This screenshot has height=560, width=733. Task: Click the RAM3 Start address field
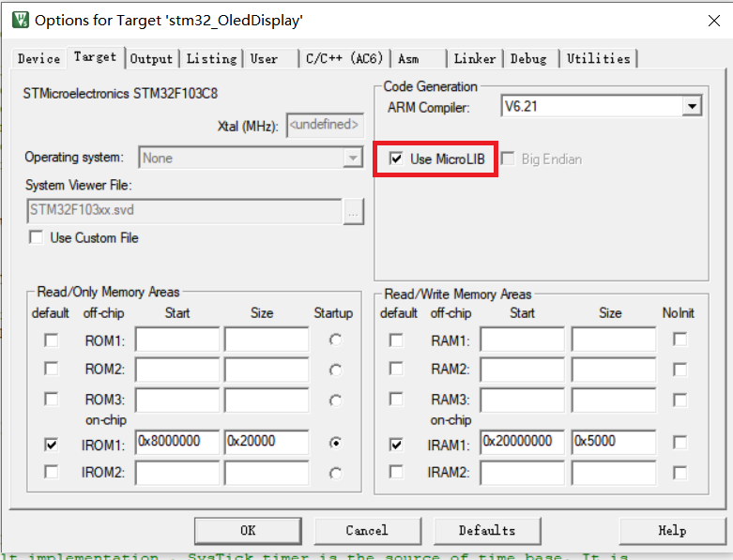click(522, 400)
